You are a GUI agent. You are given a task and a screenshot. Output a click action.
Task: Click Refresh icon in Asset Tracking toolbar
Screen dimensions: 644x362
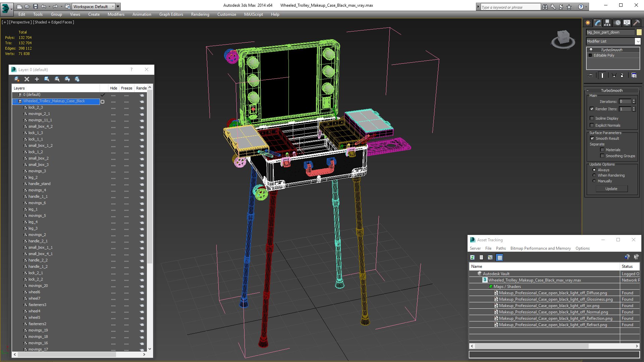472,257
